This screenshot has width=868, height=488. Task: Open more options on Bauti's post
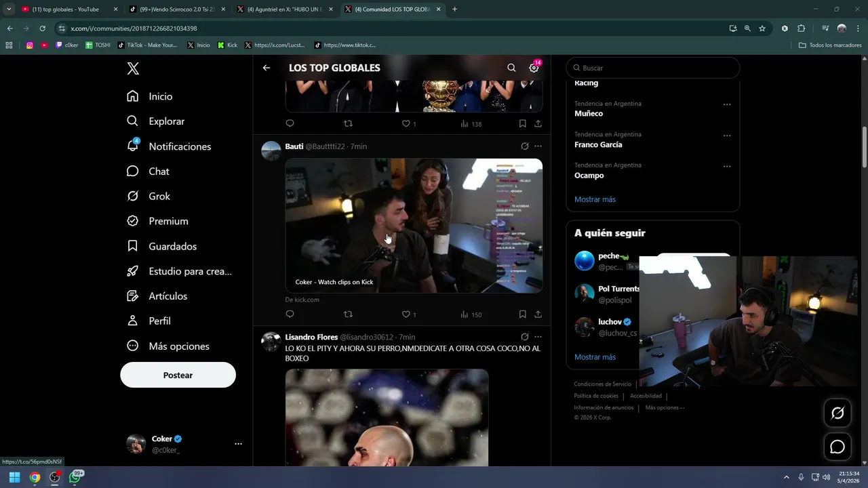tap(538, 146)
